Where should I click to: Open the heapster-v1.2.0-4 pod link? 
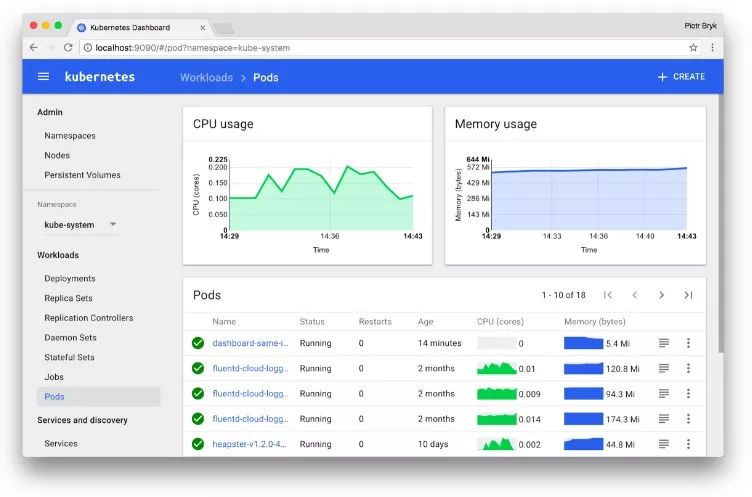[x=249, y=444]
